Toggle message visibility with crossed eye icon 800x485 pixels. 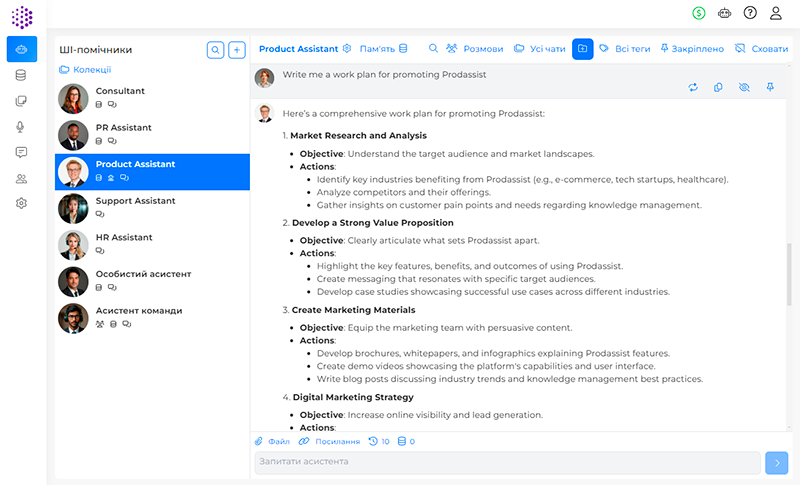click(744, 88)
